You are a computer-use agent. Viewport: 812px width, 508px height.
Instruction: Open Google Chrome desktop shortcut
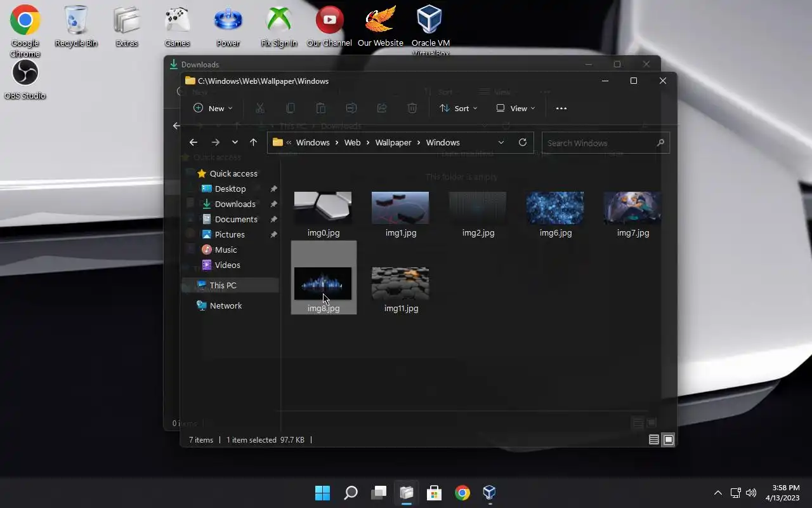click(25, 30)
